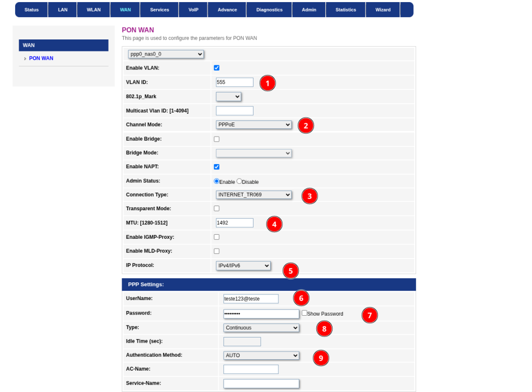Enable the Bridge checkbox

point(217,139)
